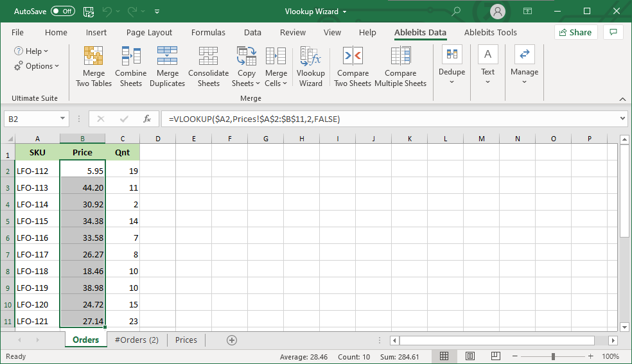The image size is (632, 364).
Task: Open the Copy Sheets tool
Action: 246,67
